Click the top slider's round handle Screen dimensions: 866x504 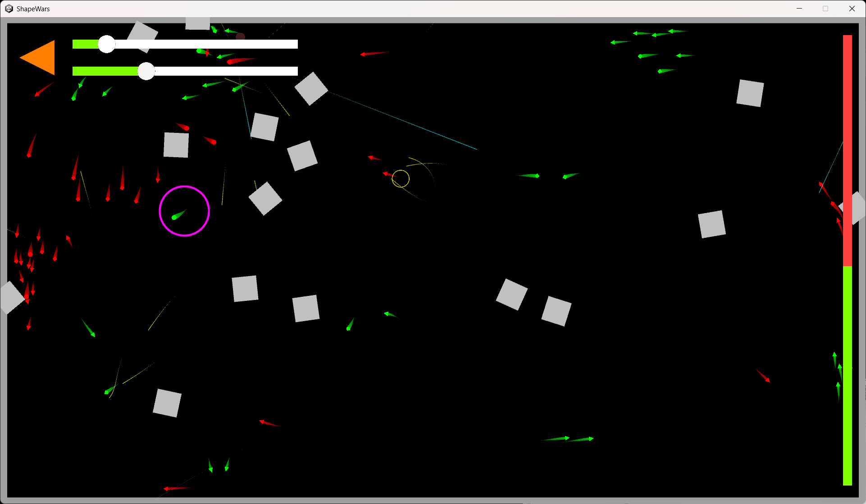[x=107, y=44]
